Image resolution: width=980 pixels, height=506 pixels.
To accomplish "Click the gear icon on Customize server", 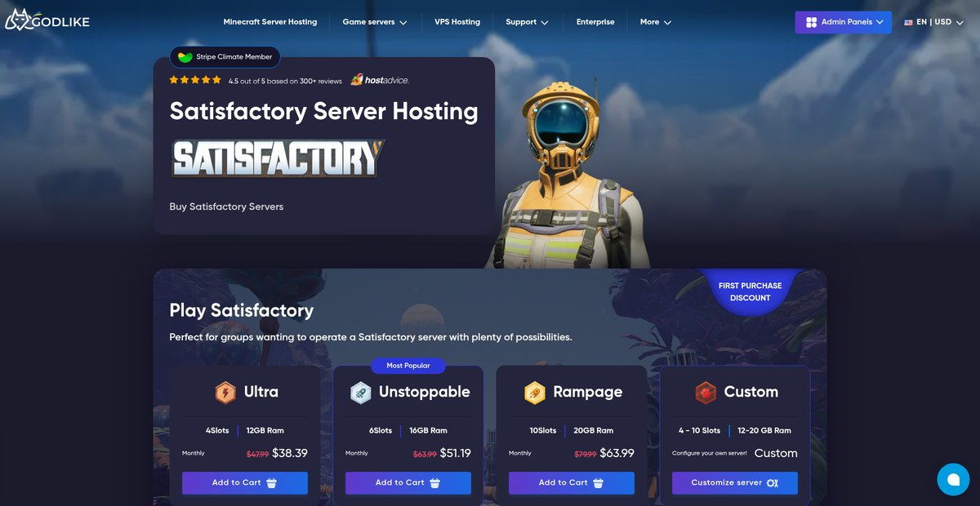I will tap(773, 483).
